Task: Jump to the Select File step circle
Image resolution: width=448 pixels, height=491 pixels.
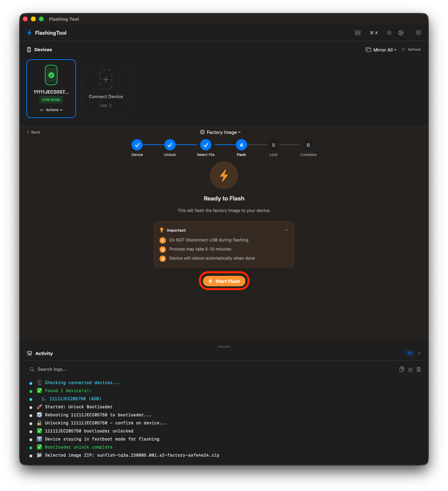Action: tap(206, 145)
